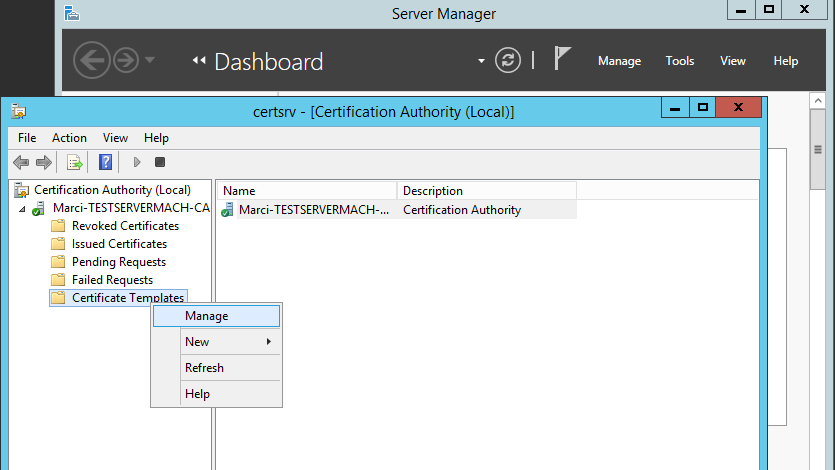
Task: Open the blue Help toolbar icon
Action: click(105, 162)
